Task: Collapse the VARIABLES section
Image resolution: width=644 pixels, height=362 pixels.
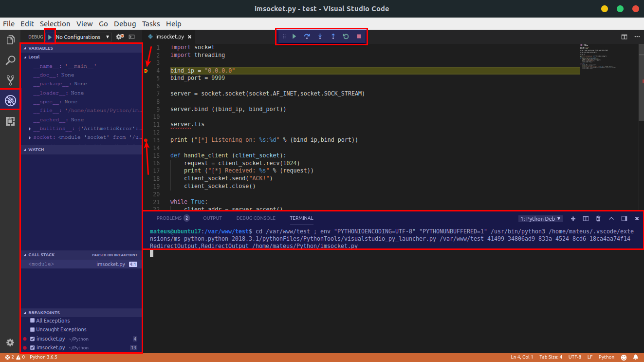Action: [81, 48]
